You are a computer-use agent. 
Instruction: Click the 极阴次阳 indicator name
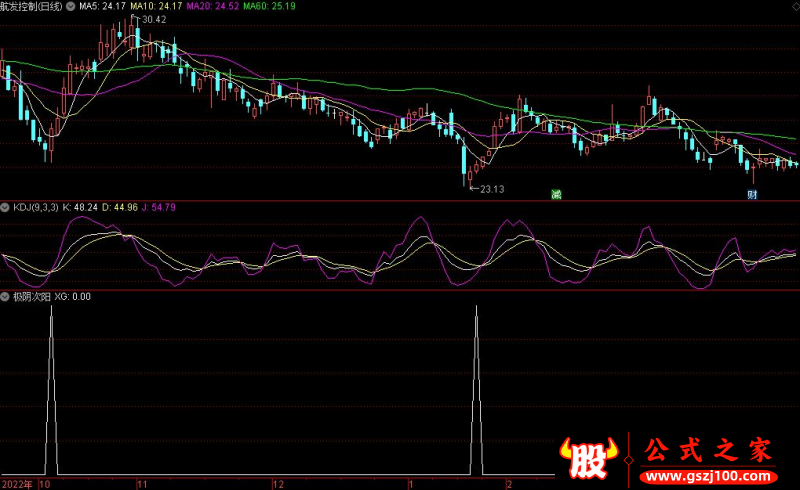[x=31, y=297]
